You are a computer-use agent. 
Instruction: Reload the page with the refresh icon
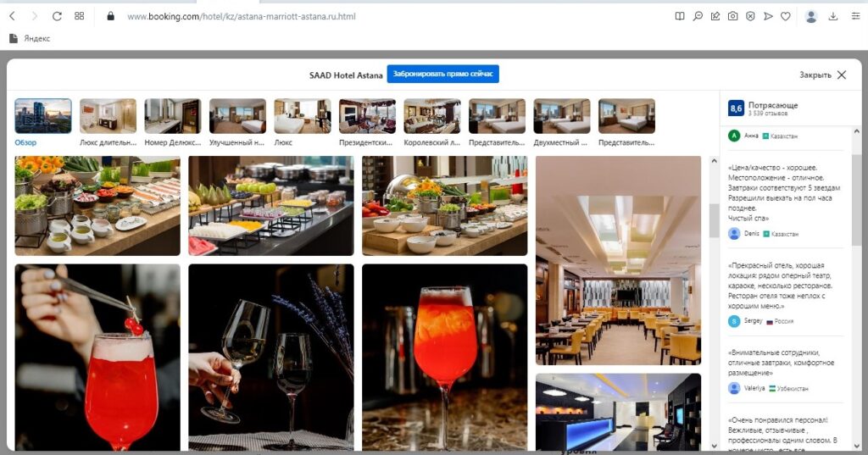pyautogui.click(x=57, y=17)
